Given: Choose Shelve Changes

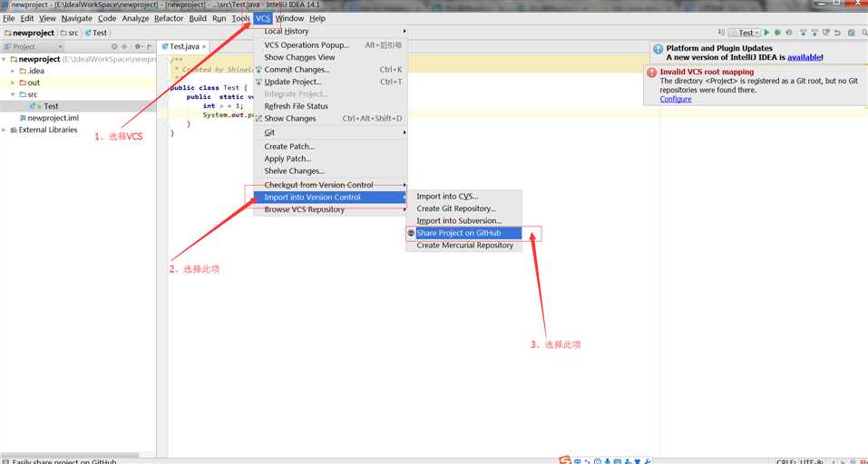Looking at the screenshot, I should tap(330, 171).
